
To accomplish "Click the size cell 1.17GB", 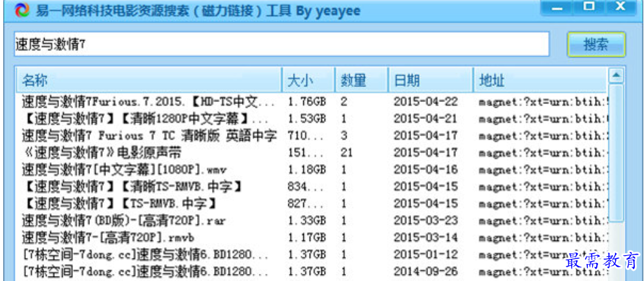I will tap(306, 238).
